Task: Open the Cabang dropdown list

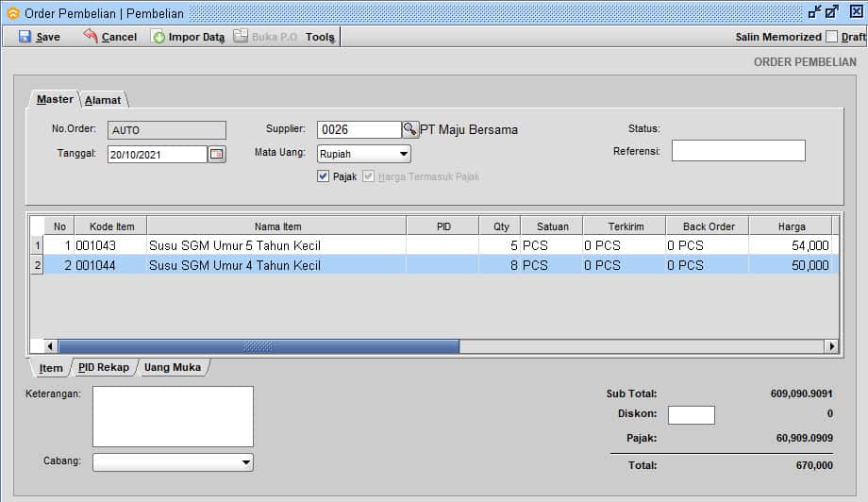Action: point(245,462)
